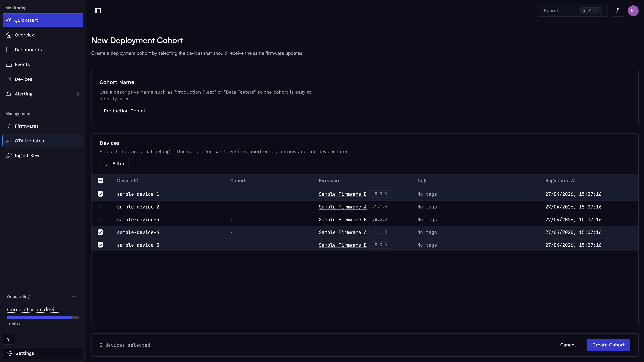Open Sample Firmware B link for sample-device-1

tap(342, 194)
